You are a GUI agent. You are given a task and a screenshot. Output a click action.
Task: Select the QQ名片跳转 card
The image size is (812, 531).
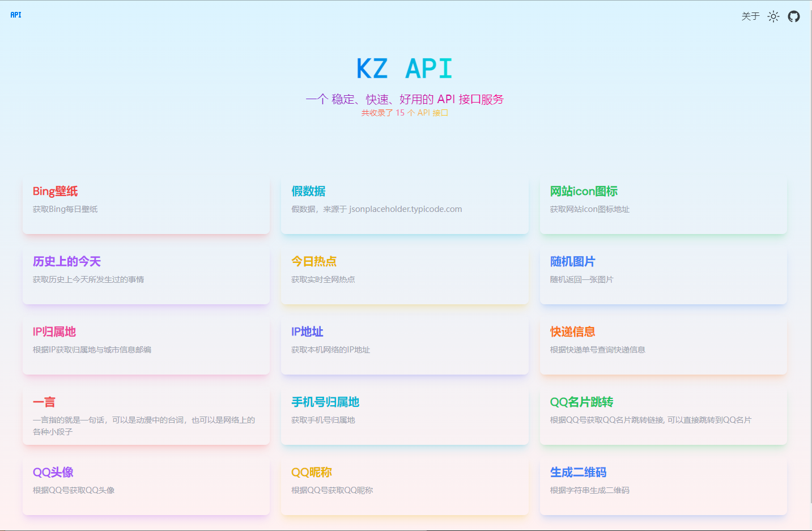tap(663, 416)
